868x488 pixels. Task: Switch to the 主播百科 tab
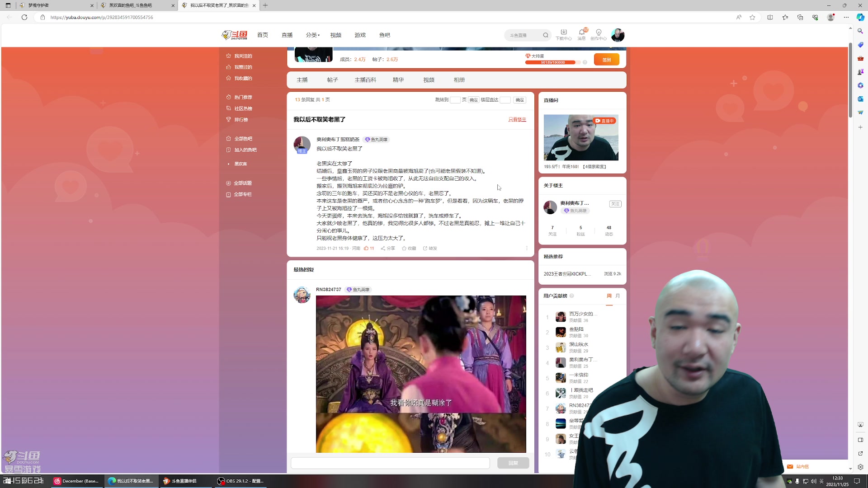[365, 80]
